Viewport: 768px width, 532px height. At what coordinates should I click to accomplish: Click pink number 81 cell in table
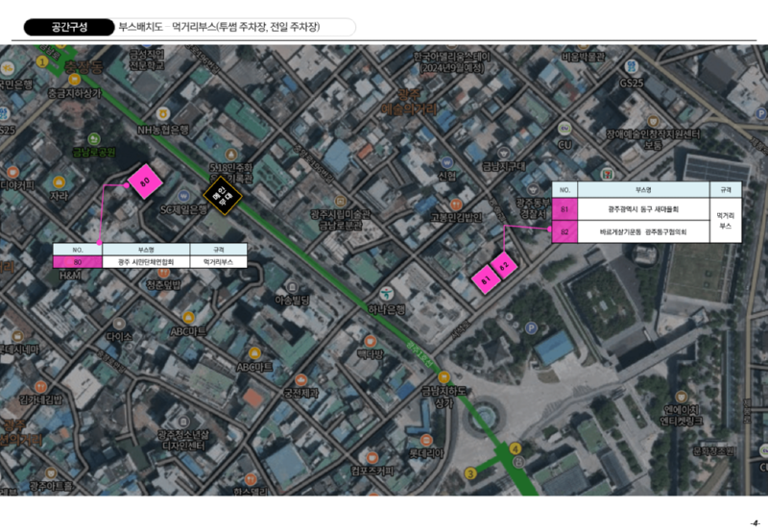(x=564, y=208)
